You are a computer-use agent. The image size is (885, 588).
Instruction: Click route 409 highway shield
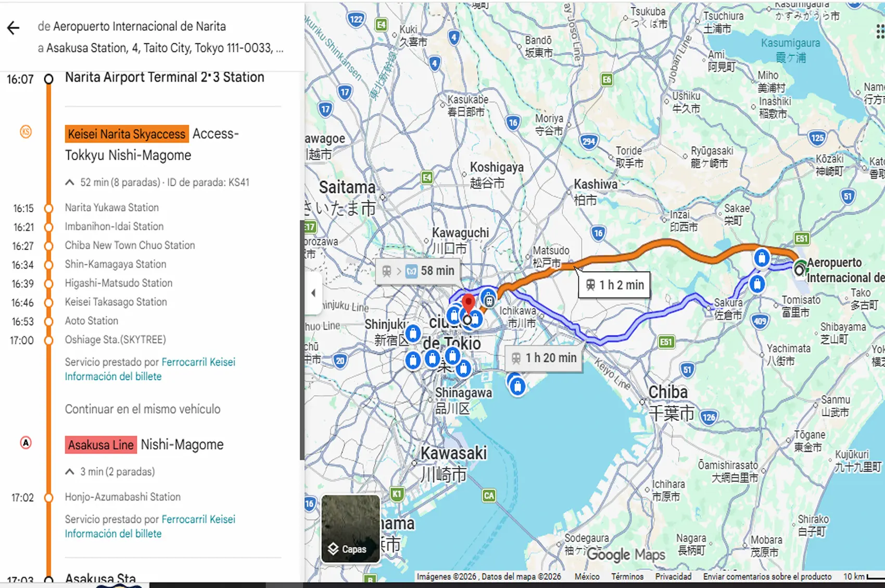760,321
